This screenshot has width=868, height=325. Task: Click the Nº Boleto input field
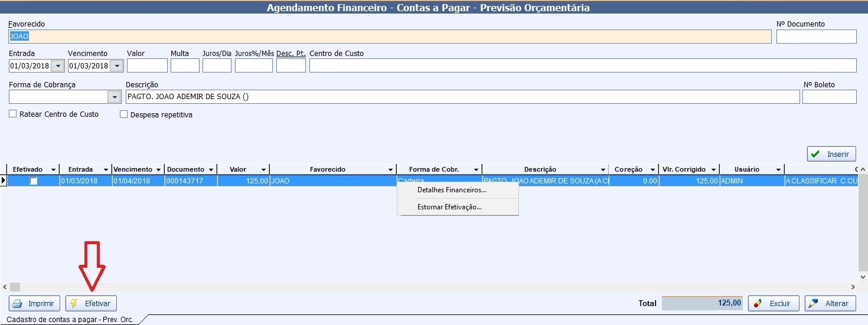click(x=829, y=97)
